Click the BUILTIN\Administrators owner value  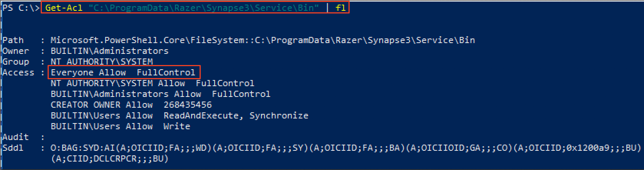pos(109,51)
